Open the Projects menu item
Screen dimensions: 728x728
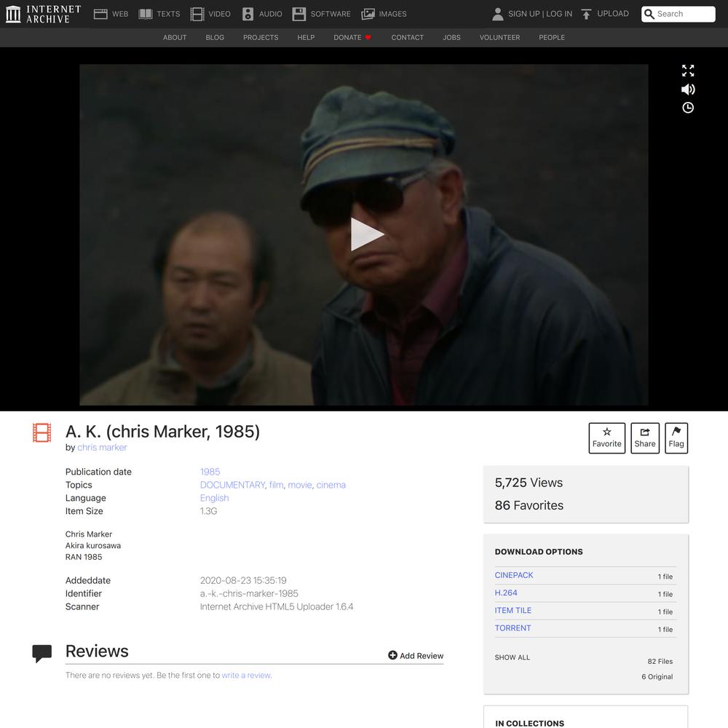[261, 38]
